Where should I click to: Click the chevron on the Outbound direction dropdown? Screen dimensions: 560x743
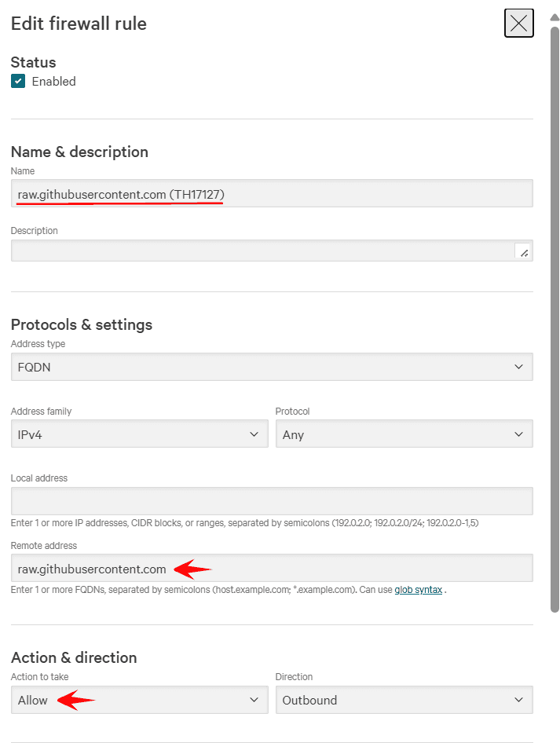(518, 700)
